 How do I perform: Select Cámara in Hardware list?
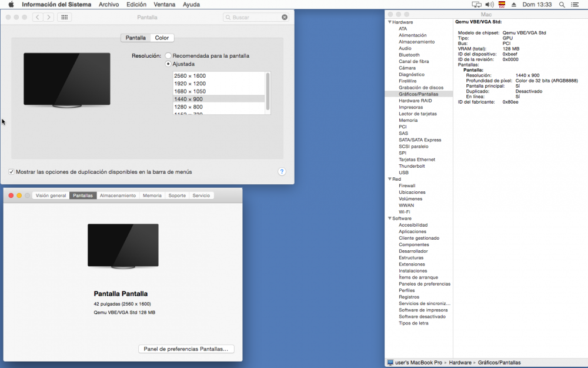coord(407,68)
